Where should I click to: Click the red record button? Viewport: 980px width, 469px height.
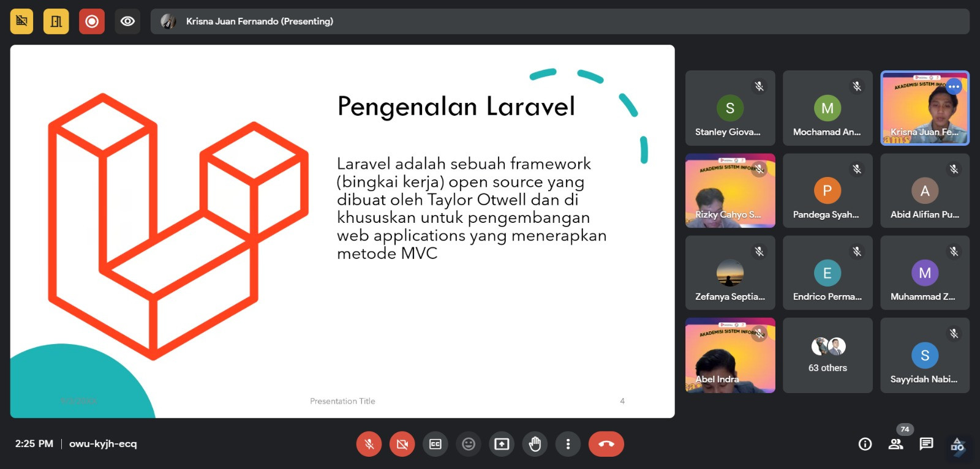coord(92,21)
